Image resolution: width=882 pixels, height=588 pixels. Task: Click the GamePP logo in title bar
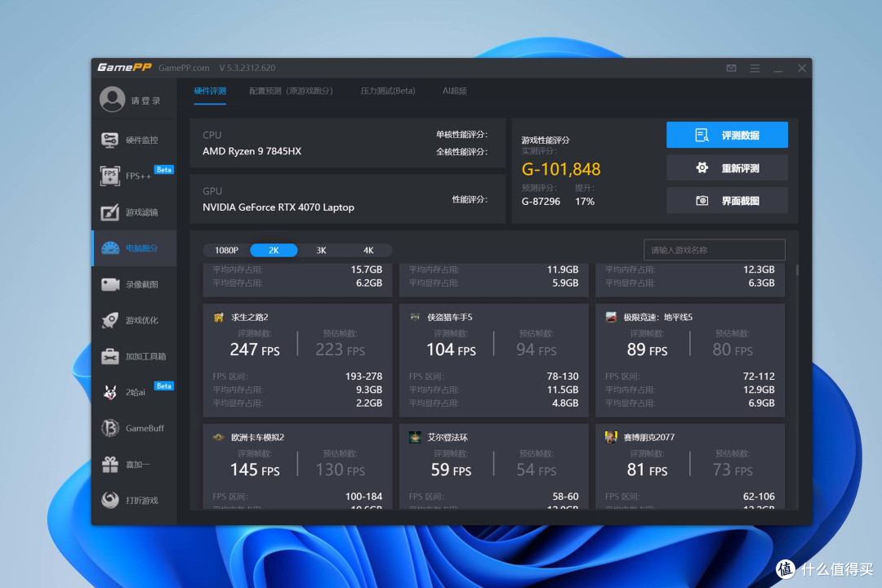(x=124, y=68)
